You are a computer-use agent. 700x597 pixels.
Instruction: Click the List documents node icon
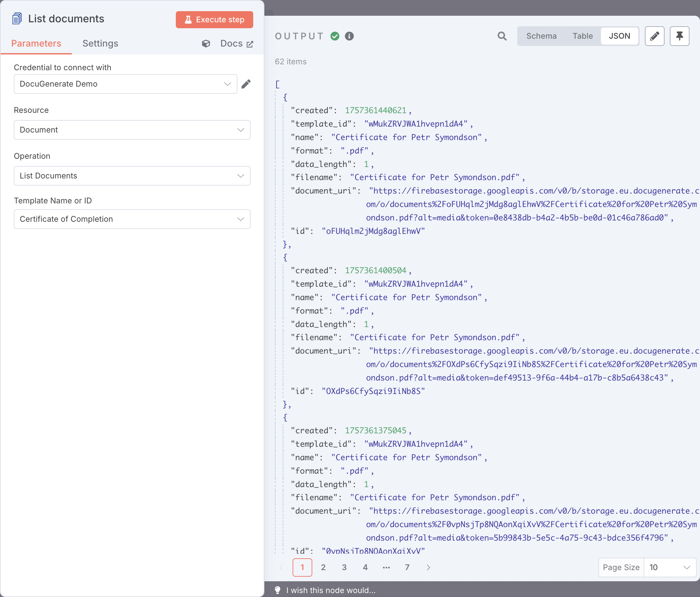17,19
